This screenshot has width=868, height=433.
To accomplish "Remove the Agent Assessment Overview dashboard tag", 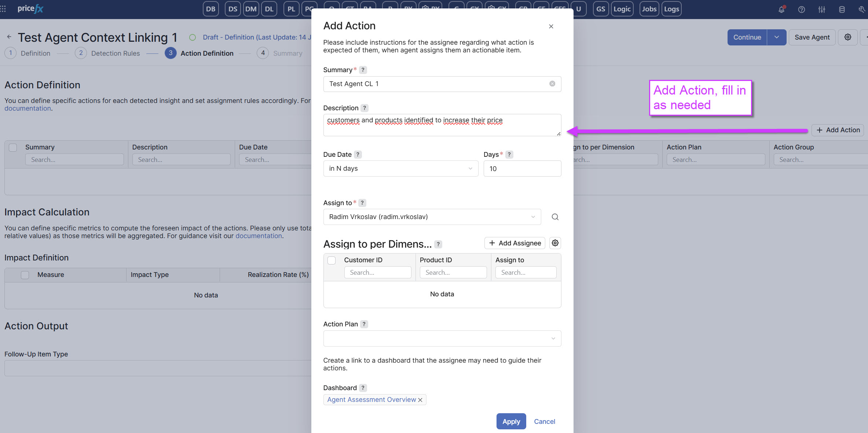I will click(x=420, y=400).
